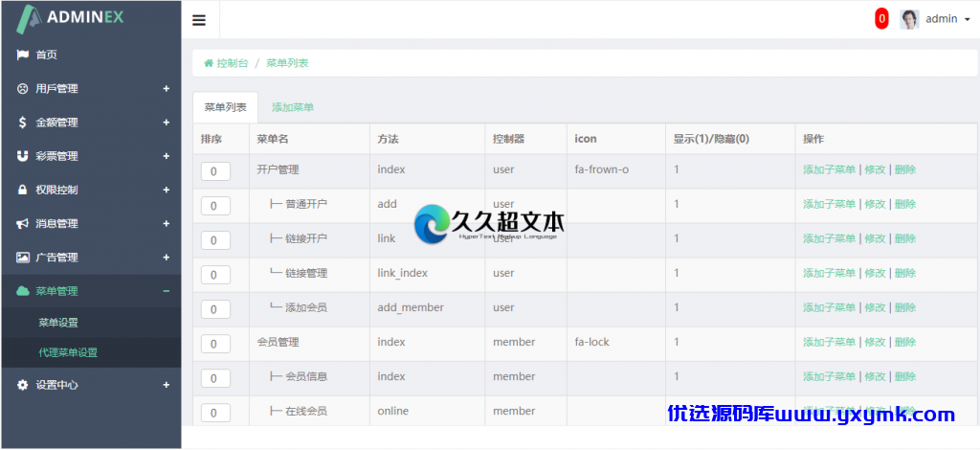Click 修改 in the 普通开户 row
Image resolution: width=980 pixels, height=450 pixels.
875,204
